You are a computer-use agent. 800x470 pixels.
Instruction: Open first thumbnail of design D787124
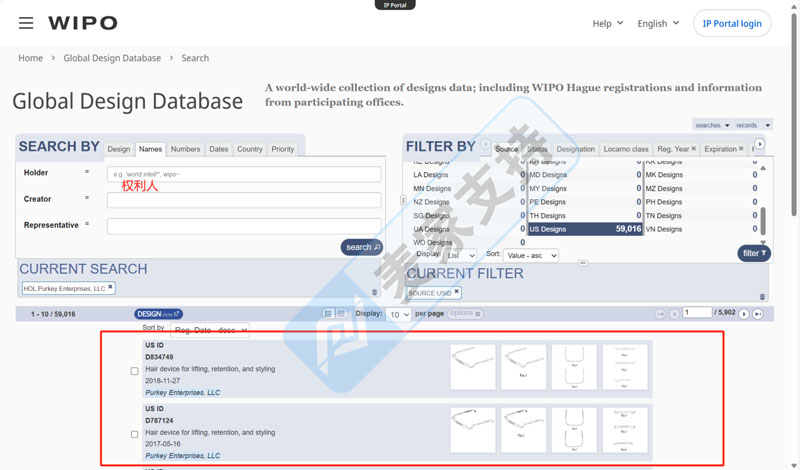[x=473, y=430]
